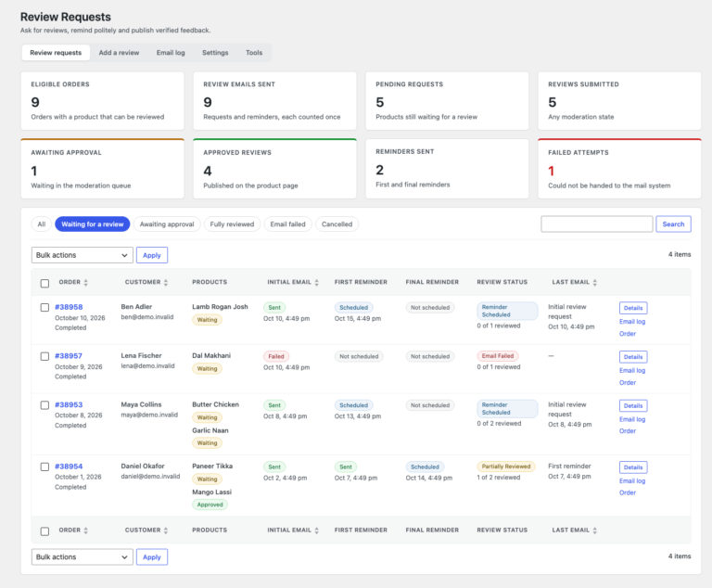Open Email log for order #38954
The width and height of the screenshot is (712, 588).
click(632, 480)
